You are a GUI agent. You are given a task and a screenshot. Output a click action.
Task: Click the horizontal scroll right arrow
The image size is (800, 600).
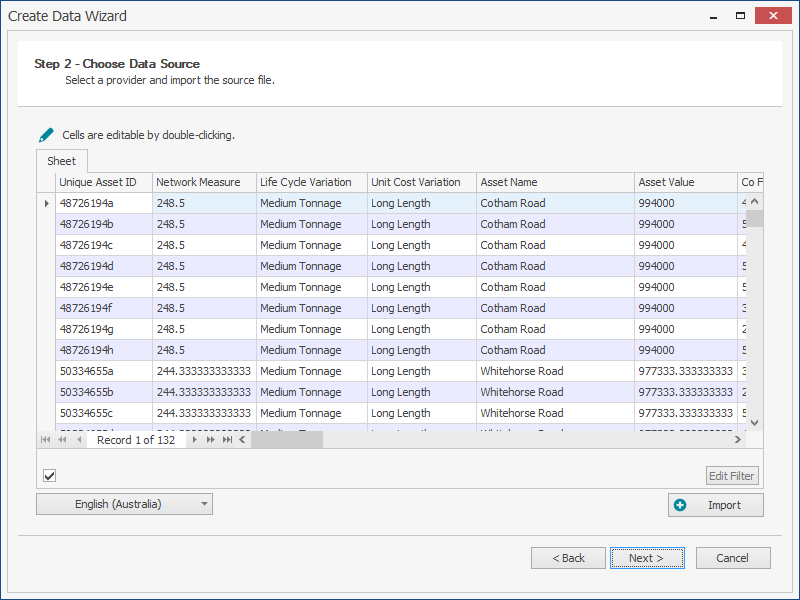click(x=737, y=439)
